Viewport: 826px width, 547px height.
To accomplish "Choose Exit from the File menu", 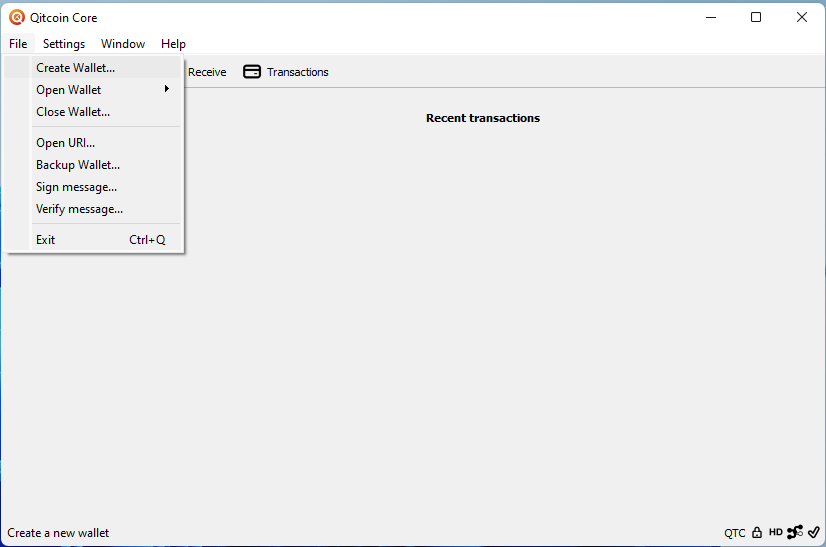I will 93,240.
